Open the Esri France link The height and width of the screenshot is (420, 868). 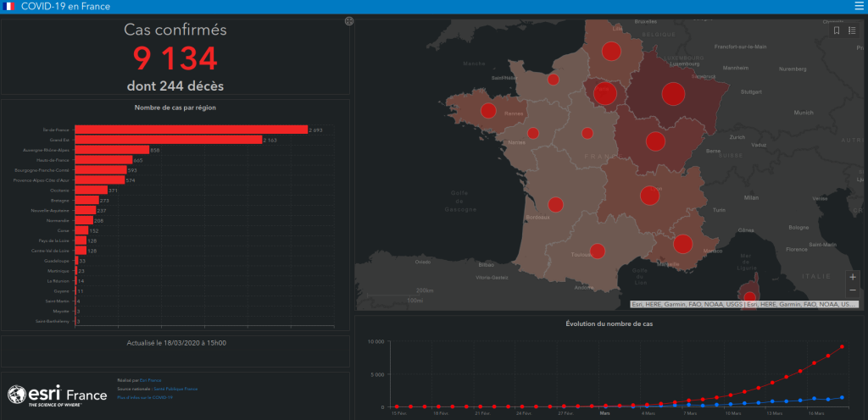click(x=148, y=381)
